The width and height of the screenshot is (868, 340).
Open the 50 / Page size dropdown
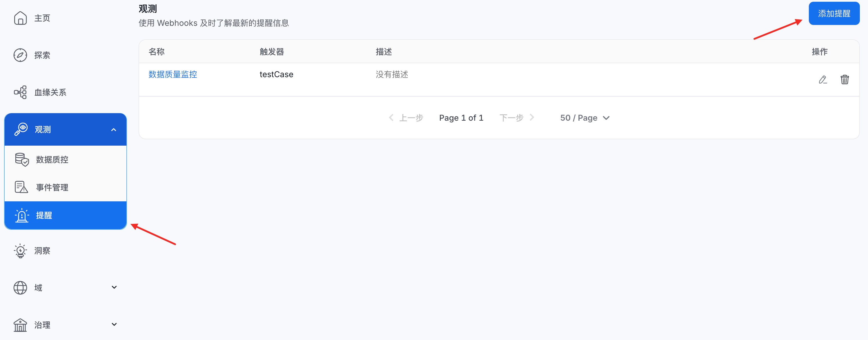(585, 118)
